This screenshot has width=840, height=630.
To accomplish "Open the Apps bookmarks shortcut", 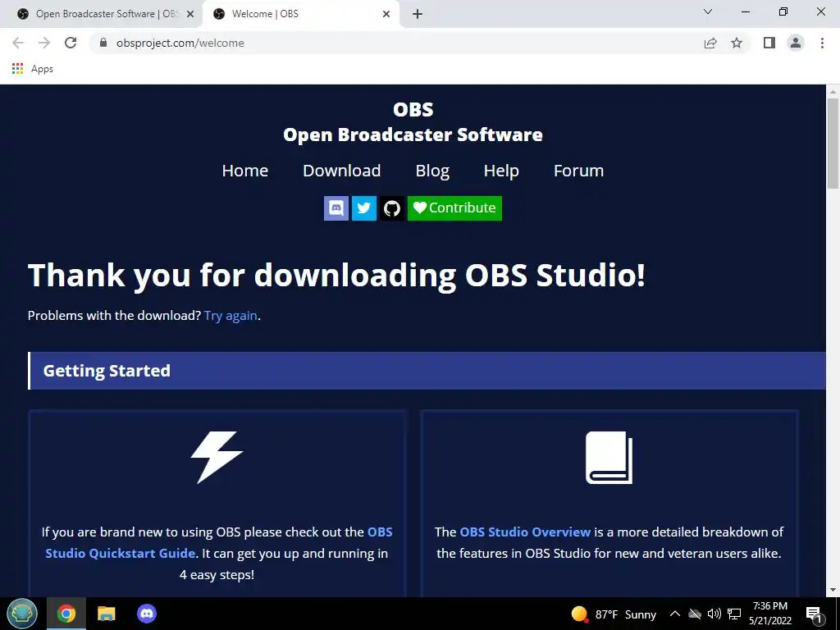I will [x=33, y=69].
